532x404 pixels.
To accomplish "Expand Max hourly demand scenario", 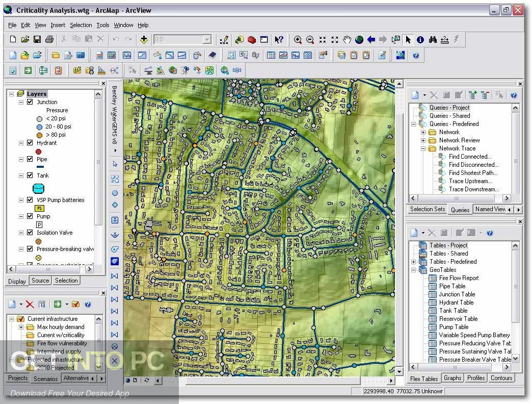I will (21, 327).
